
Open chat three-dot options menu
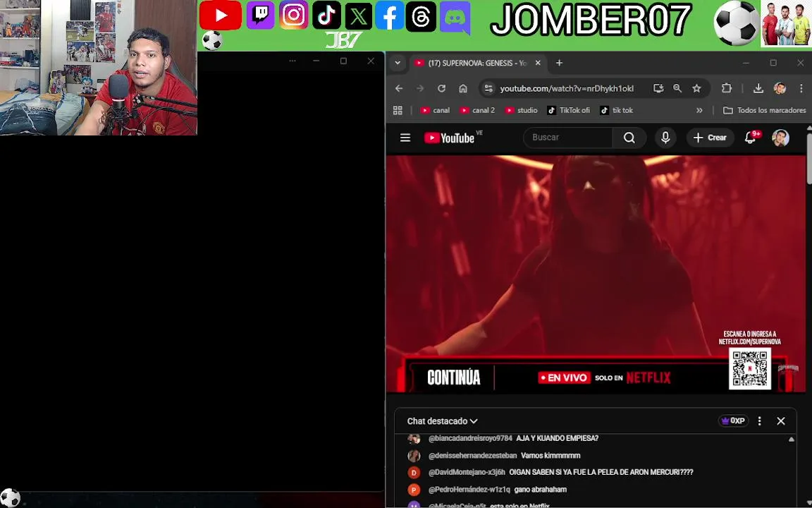point(760,421)
